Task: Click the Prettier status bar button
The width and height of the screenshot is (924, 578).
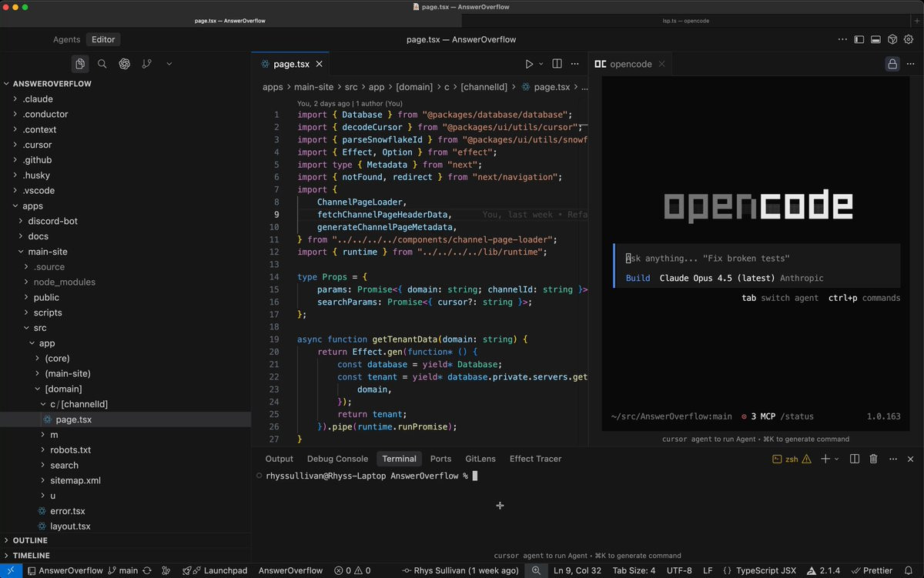Action: tap(872, 570)
